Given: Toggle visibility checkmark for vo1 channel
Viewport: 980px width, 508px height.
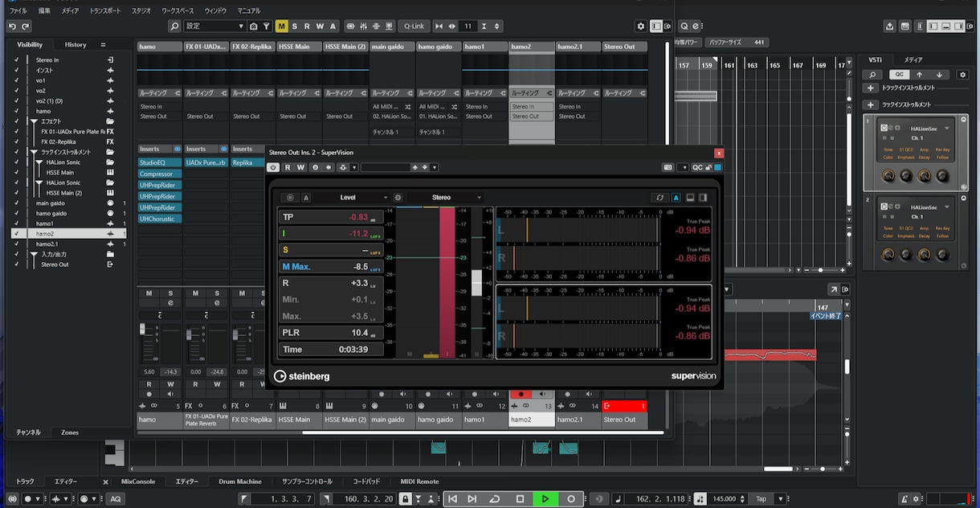Looking at the screenshot, I should coord(16,80).
